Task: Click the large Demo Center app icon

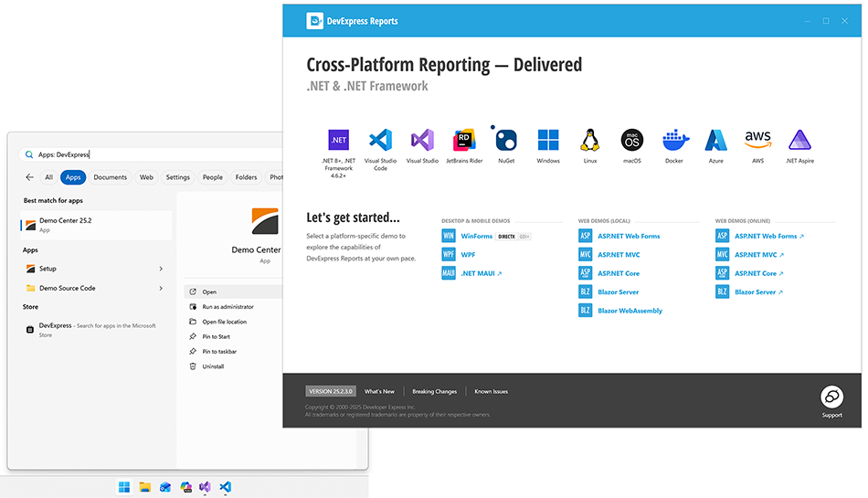Action: click(x=265, y=221)
